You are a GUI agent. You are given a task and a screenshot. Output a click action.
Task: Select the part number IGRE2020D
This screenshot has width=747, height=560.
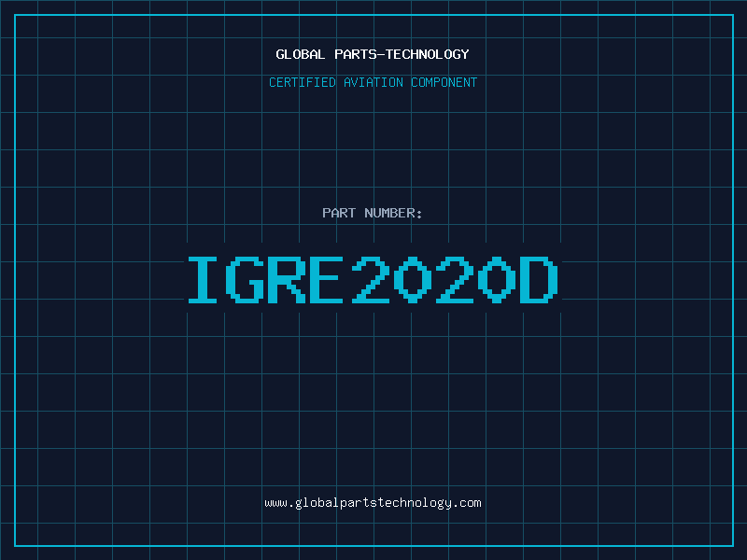(373, 279)
